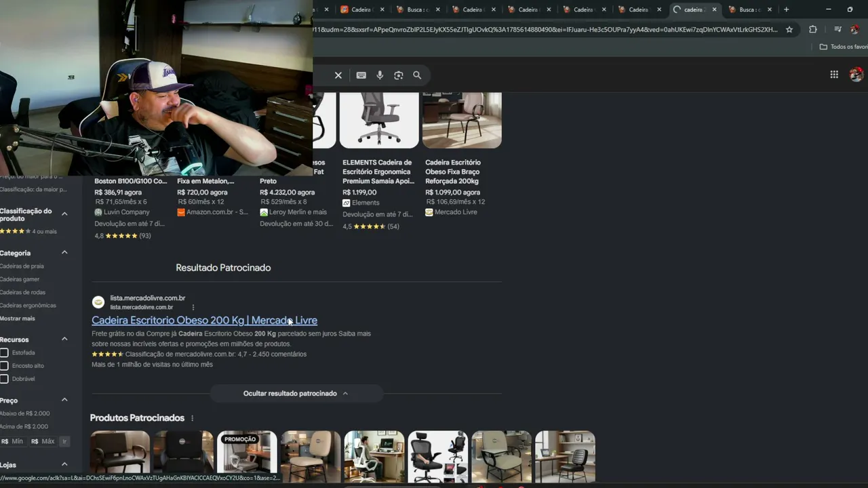Image resolution: width=868 pixels, height=488 pixels.
Task: Select the Cadeiras de rodas category
Action: (22, 292)
